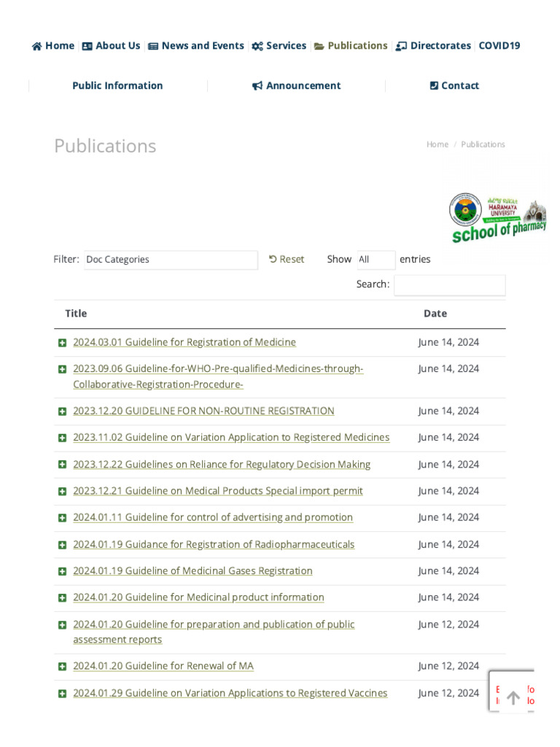Click the Search input field

[x=449, y=285]
